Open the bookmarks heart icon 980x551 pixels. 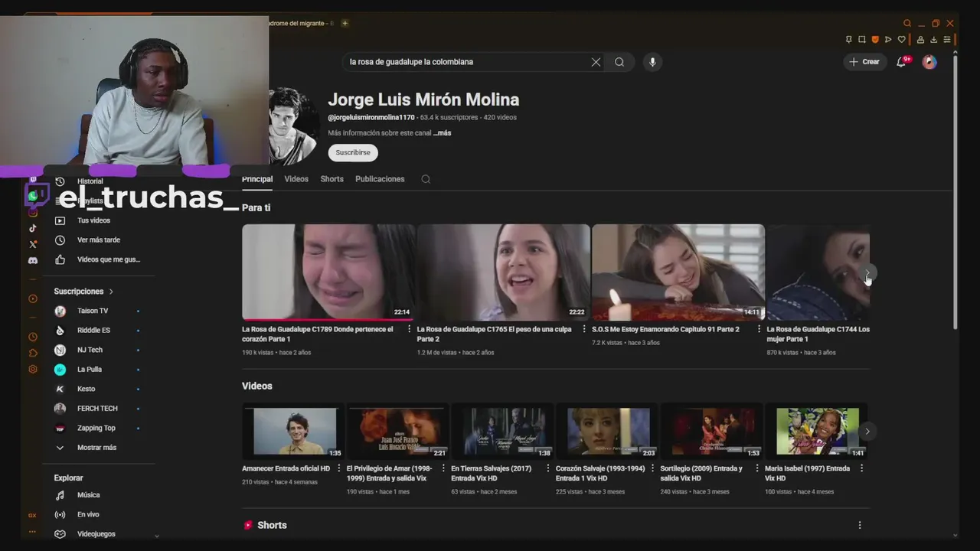pyautogui.click(x=902, y=40)
